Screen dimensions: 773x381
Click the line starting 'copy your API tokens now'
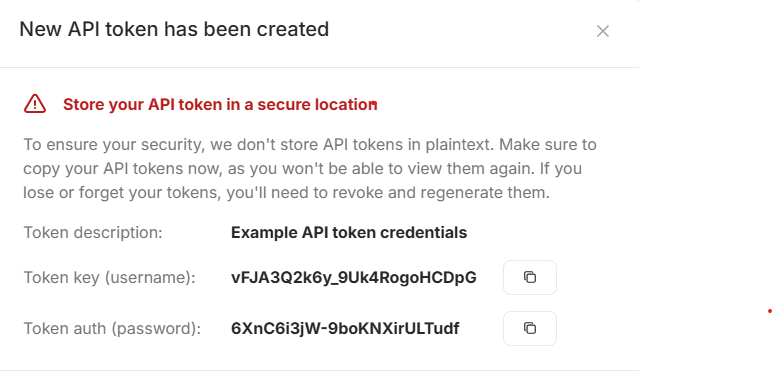click(303, 169)
